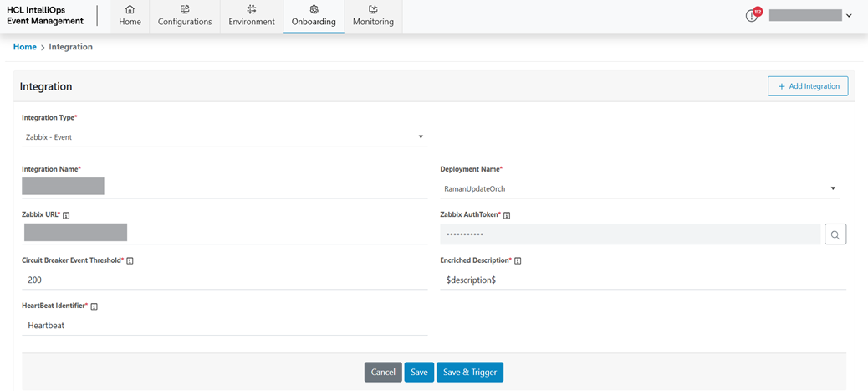Click the Save button
Screen dimensions: 868x391
(x=419, y=372)
